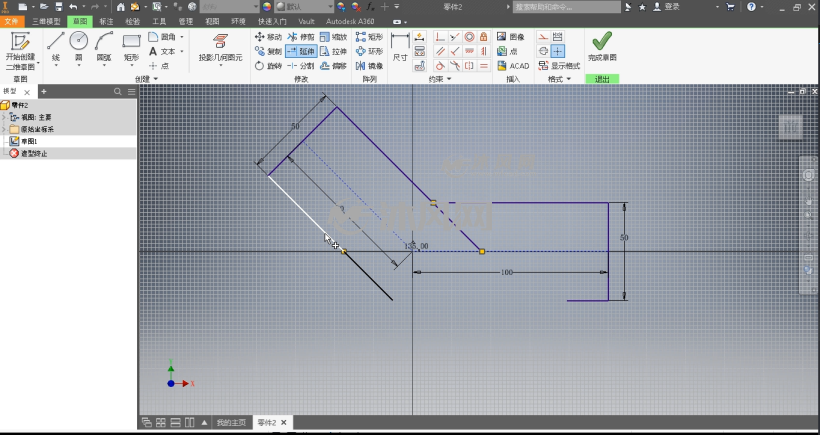Click Rectangular pattern (矩形) in the Pattern panel
Image resolution: width=820 pixels, height=435 pixels.
tap(369, 37)
